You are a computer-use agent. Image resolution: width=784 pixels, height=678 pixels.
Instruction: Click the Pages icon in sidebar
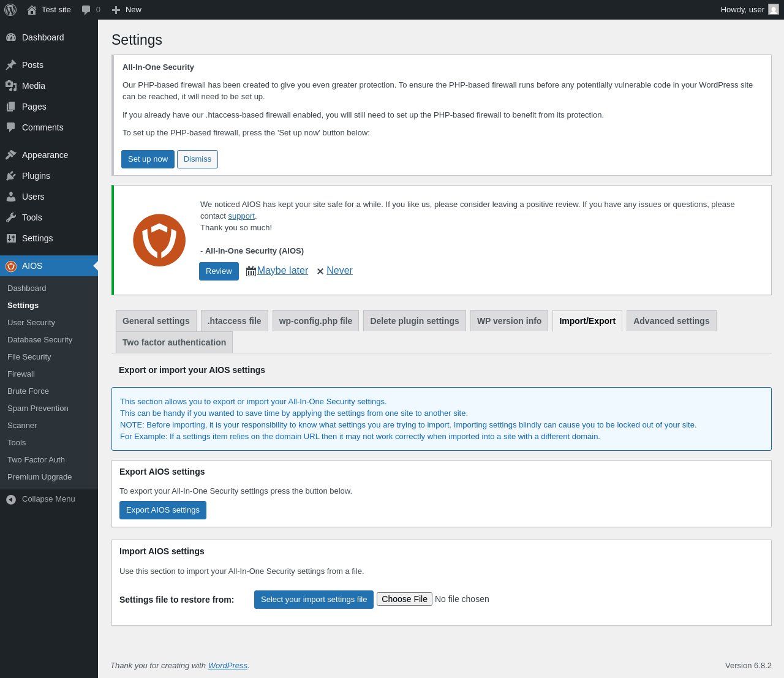pos(11,107)
